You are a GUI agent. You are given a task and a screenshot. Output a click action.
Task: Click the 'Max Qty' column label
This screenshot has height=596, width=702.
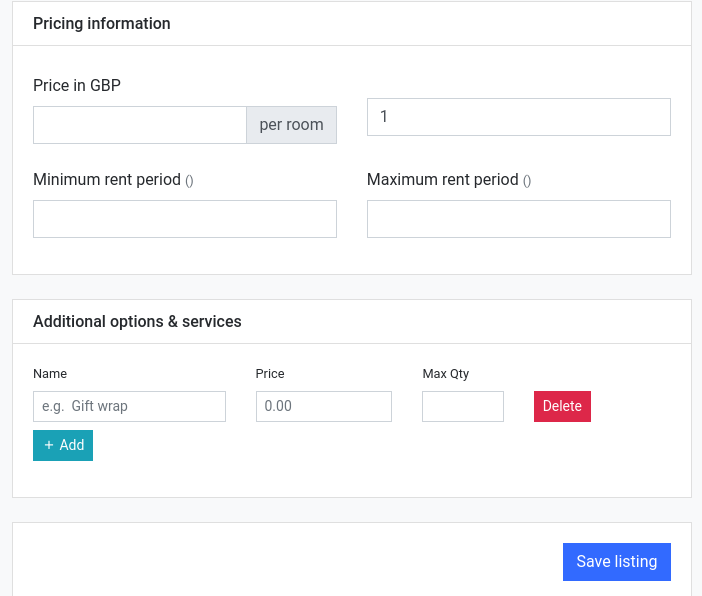tap(445, 373)
